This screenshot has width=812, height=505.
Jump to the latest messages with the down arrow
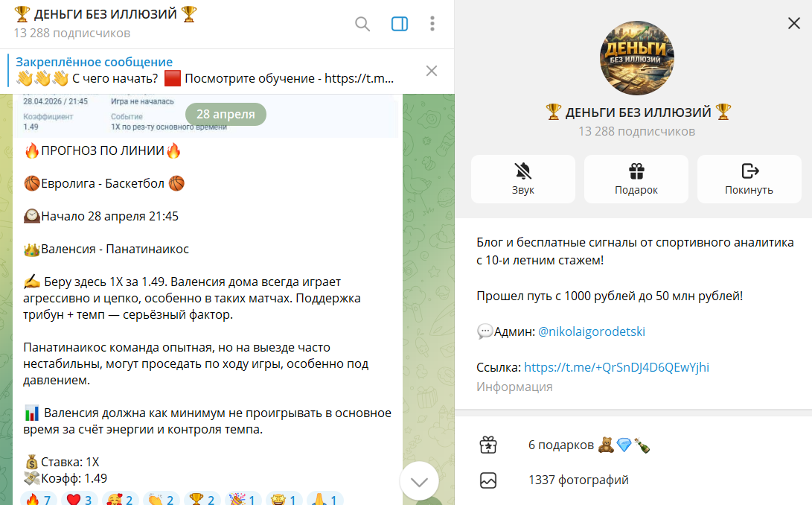click(419, 482)
